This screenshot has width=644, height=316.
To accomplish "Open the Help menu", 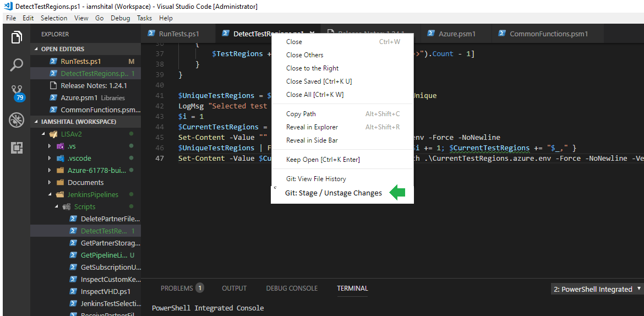I will point(166,18).
